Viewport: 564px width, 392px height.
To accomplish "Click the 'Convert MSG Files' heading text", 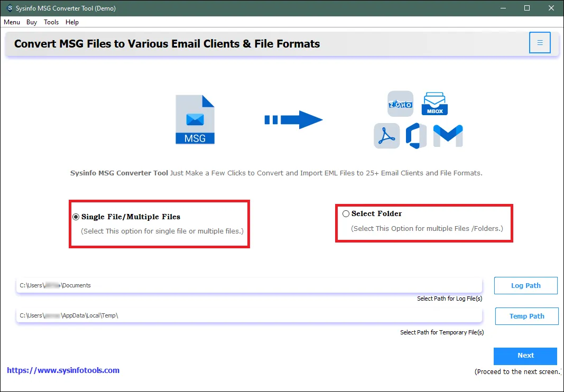I will [x=167, y=43].
